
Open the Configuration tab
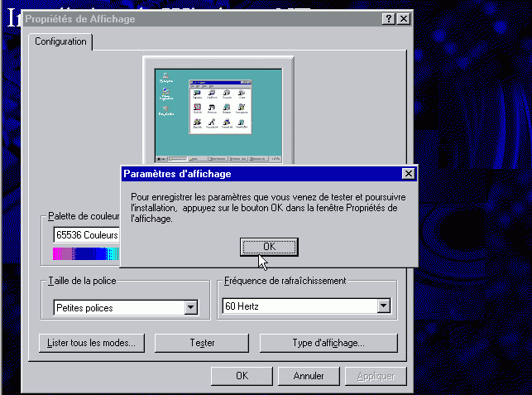[60, 41]
